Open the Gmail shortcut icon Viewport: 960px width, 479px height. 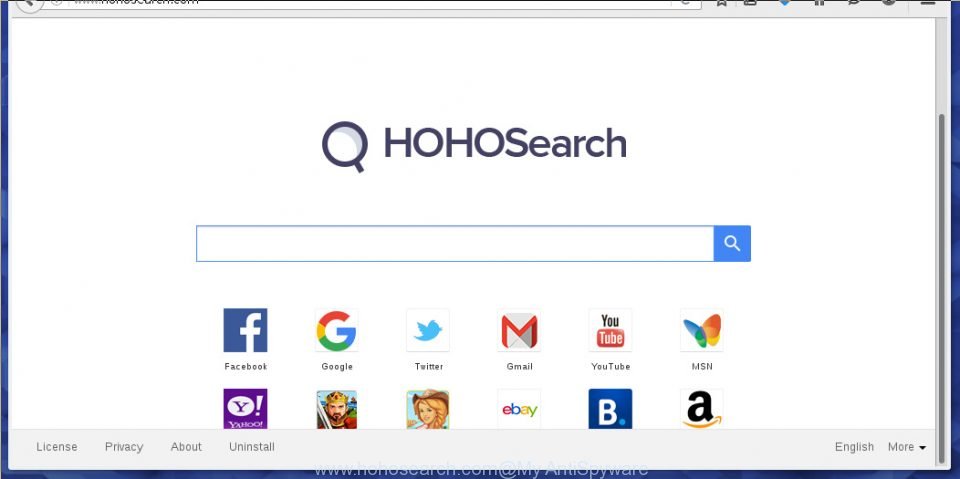click(519, 330)
